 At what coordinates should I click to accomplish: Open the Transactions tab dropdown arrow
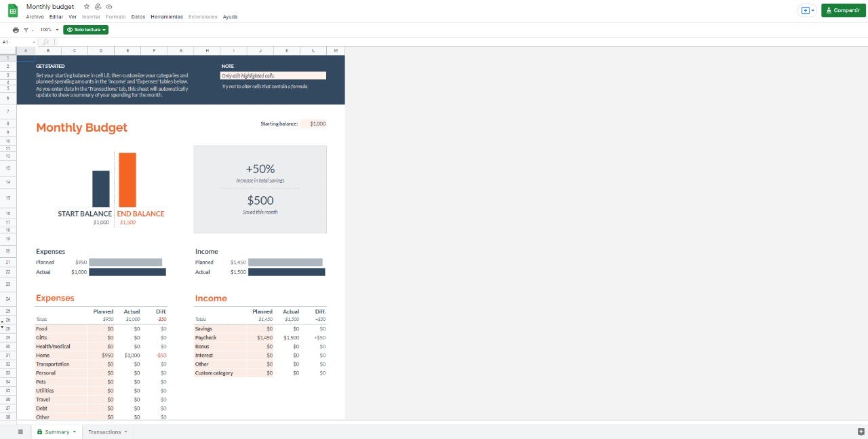click(x=125, y=432)
